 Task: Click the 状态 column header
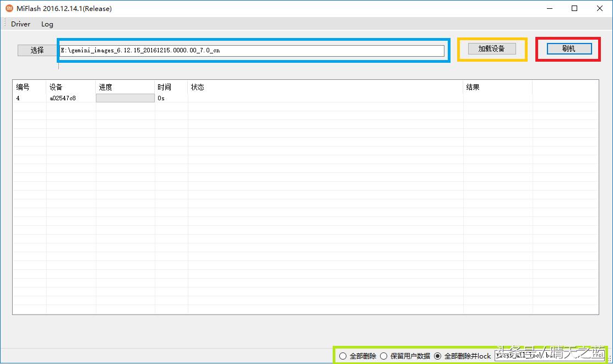coord(198,87)
